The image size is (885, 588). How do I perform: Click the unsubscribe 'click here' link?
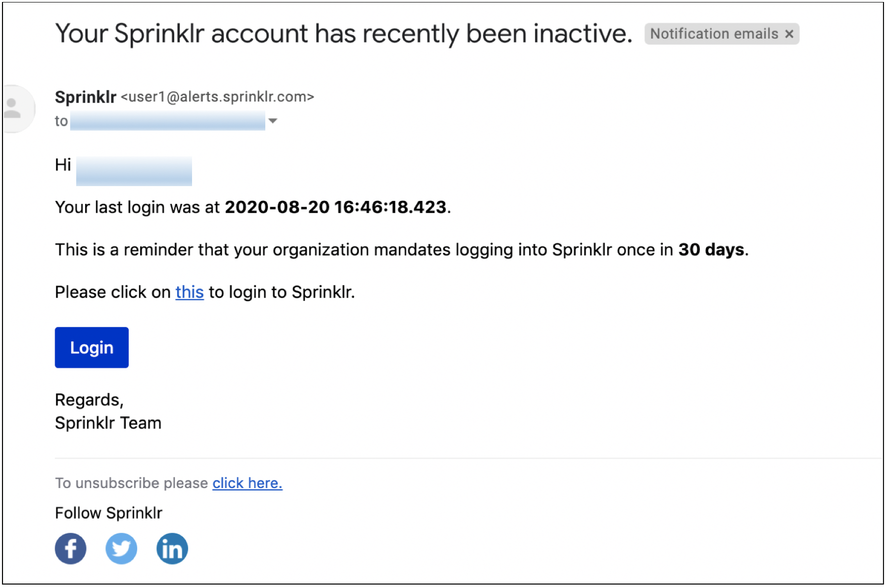pos(247,483)
